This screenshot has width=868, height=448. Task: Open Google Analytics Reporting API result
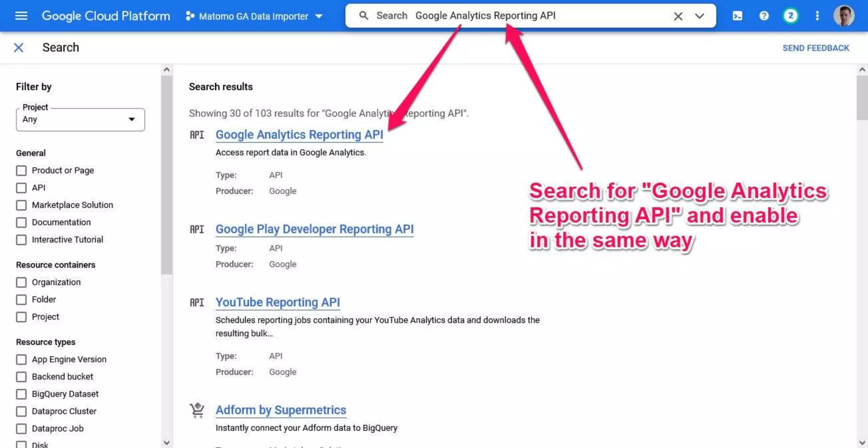click(299, 135)
